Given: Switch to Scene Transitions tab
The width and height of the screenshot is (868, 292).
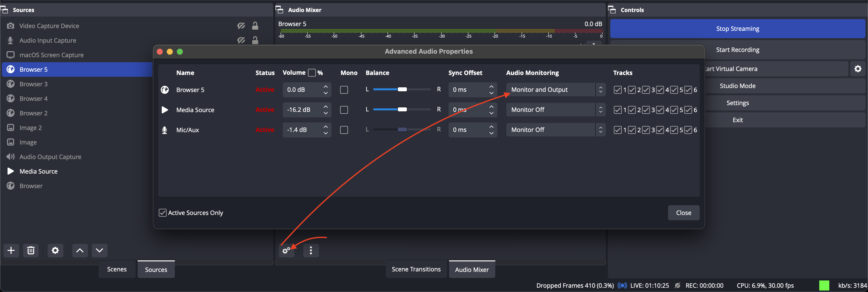Looking at the screenshot, I should (x=416, y=269).
